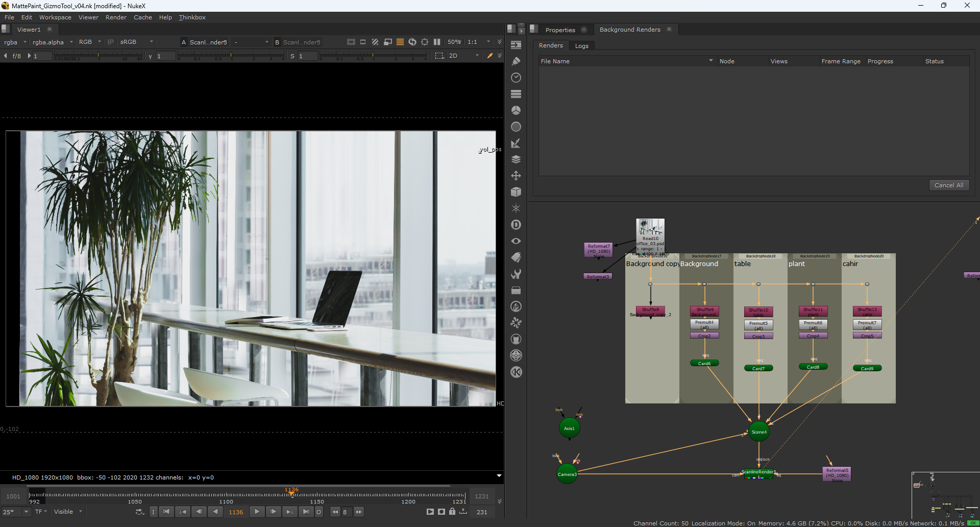Open the Time nodes clock icon
The width and height of the screenshot is (980, 527).
point(516,78)
